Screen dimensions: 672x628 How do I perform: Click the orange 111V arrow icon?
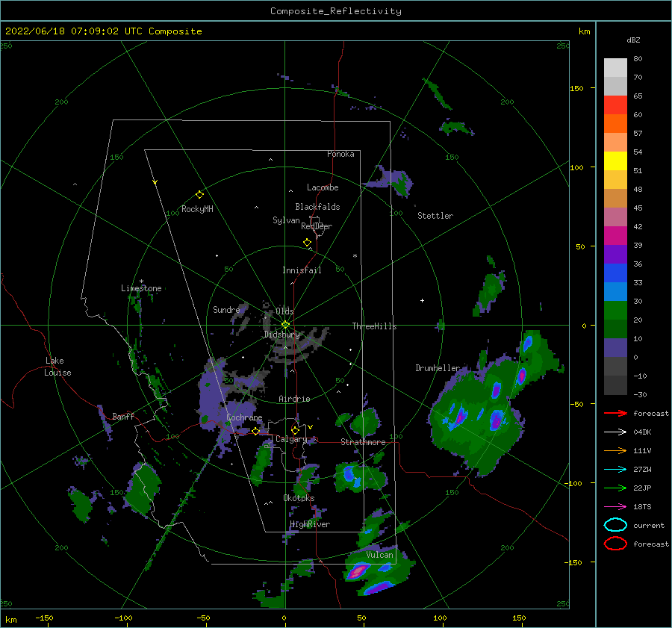click(615, 450)
